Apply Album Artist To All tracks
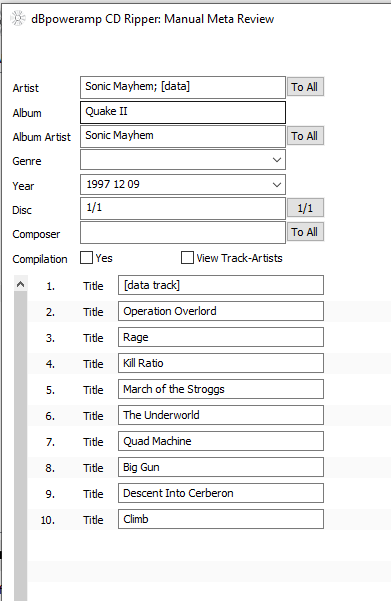391x601 pixels. pyautogui.click(x=305, y=136)
